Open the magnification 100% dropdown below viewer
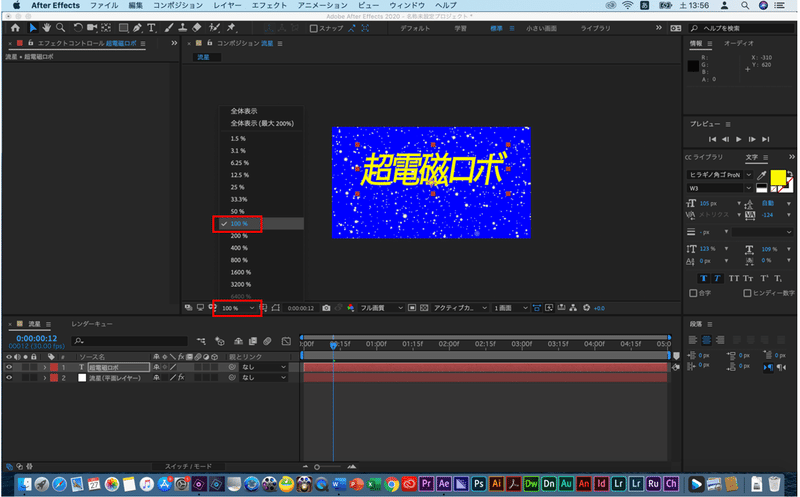Image resolution: width=800 pixels, height=497 pixels. 237,308
